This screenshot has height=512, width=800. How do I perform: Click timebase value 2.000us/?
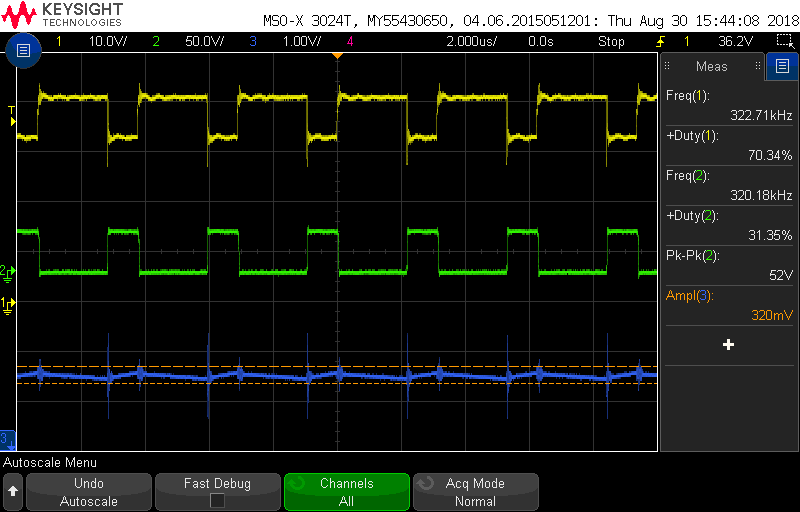coord(471,41)
